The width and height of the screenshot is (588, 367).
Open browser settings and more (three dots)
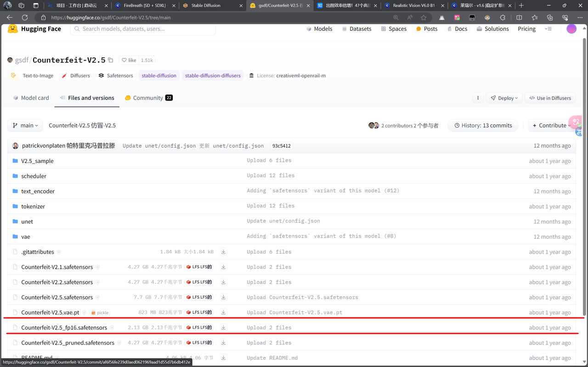coord(579,17)
